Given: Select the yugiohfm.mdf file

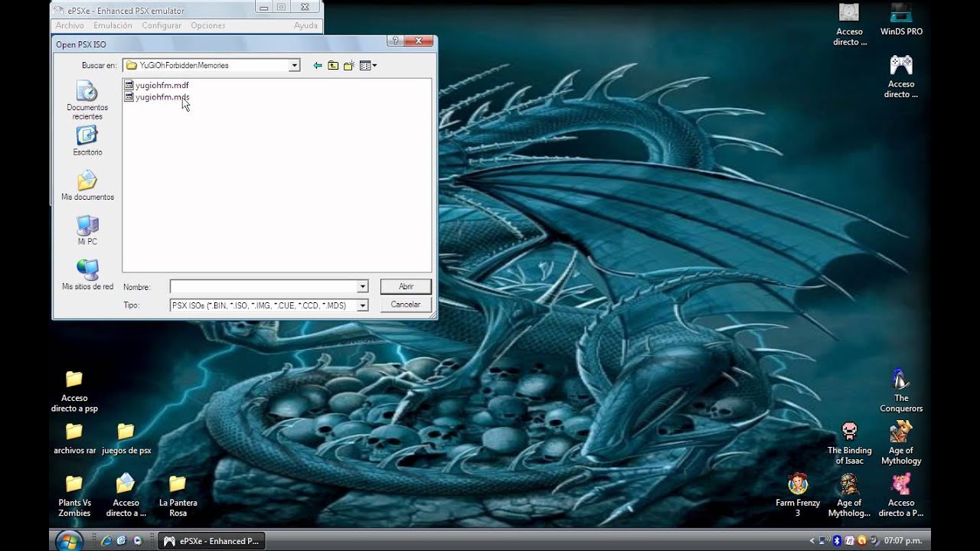Looking at the screenshot, I should click(x=156, y=86).
